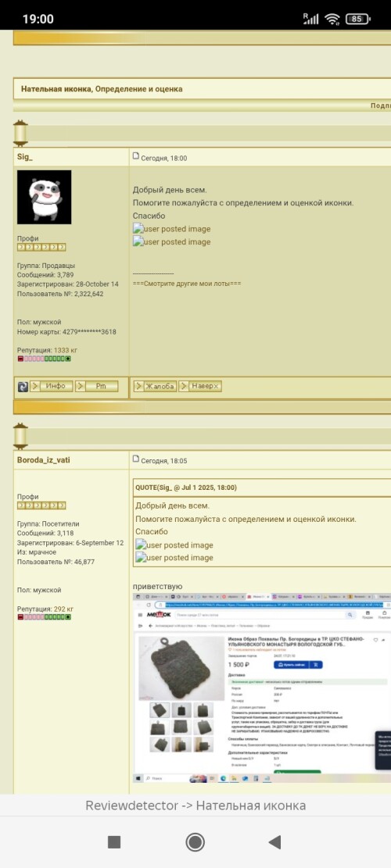Open first user posted image in Sig_ post
Screen dimensions: 391x868
pyautogui.click(x=172, y=229)
